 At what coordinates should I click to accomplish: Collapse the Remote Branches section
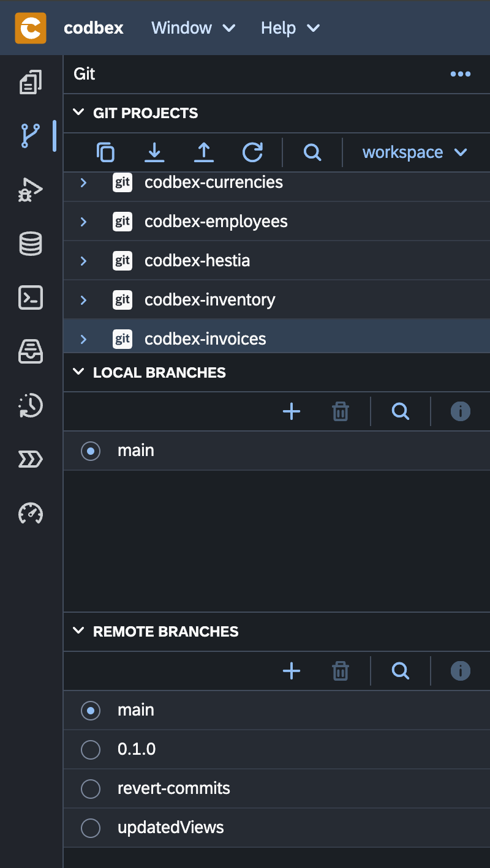point(78,631)
